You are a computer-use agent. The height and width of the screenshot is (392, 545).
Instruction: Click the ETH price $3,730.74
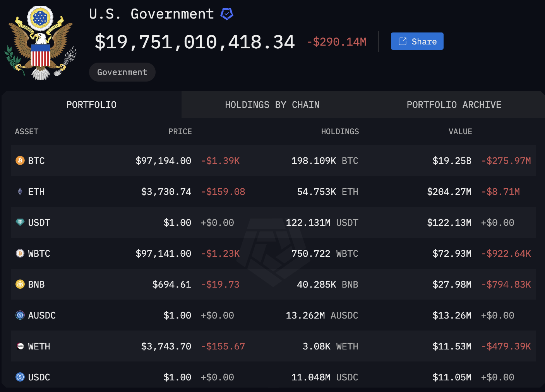click(166, 192)
